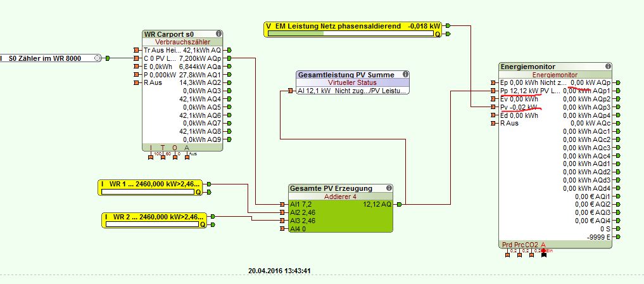
Task: Select the AI1 7,2 input pin of Addierer
Action: coord(282,204)
